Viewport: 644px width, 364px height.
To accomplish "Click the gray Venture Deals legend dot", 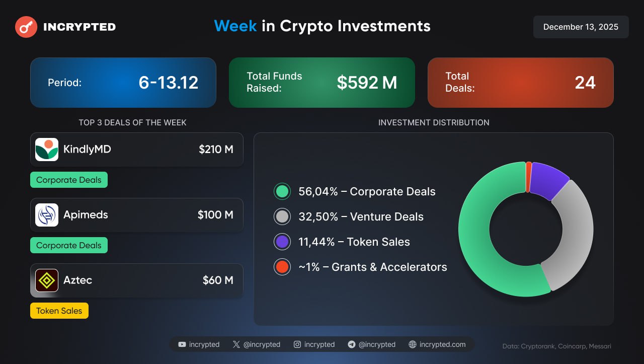I will pyautogui.click(x=282, y=216).
